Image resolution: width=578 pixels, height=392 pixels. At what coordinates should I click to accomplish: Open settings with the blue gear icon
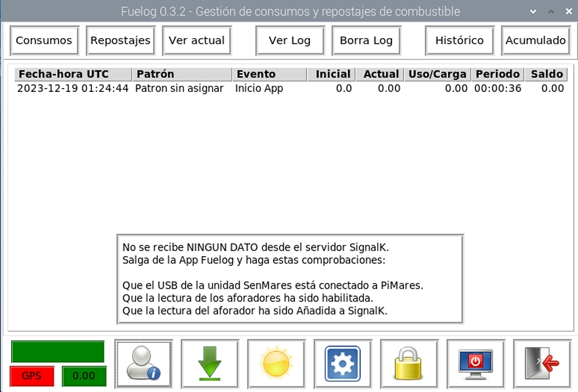[342, 363]
